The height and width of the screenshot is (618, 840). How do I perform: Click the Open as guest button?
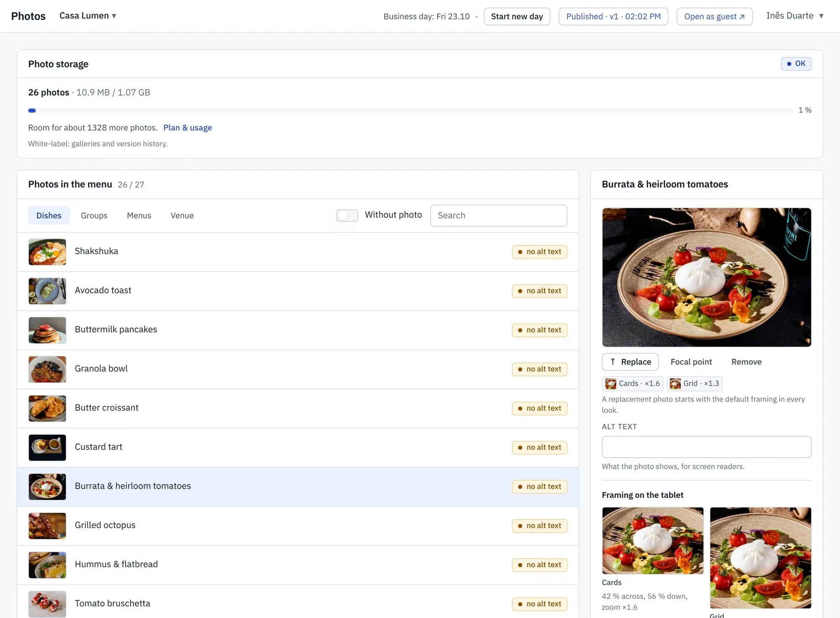click(x=714, y=16)
